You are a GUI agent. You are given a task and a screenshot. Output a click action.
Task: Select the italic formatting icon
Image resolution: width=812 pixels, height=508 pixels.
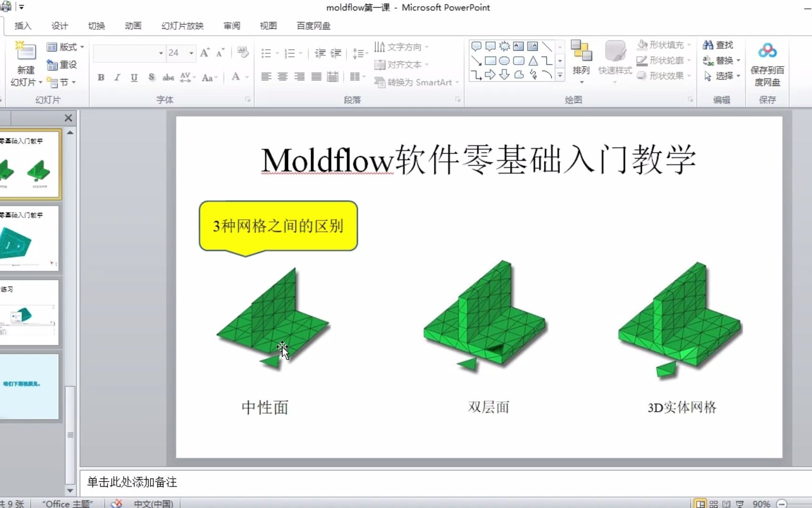click(x=117, y=78)
